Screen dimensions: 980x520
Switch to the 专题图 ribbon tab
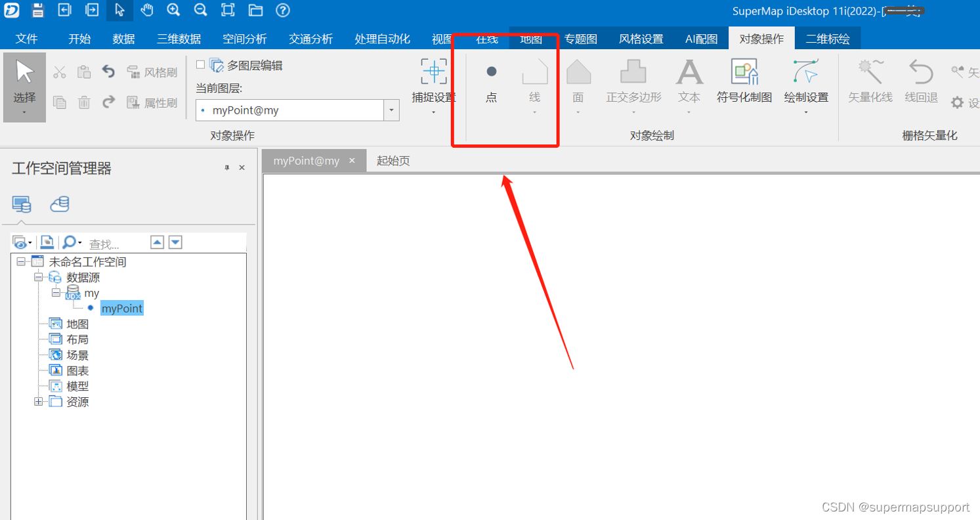[x=580, y=39]
